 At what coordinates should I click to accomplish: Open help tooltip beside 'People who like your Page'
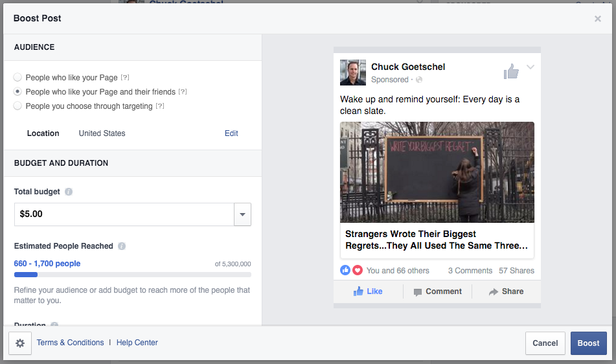125,77
